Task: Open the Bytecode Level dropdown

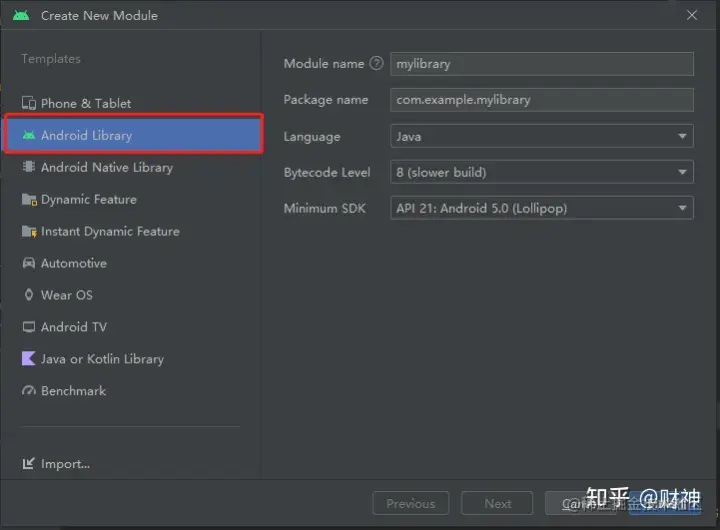Action: click(542, 172)
